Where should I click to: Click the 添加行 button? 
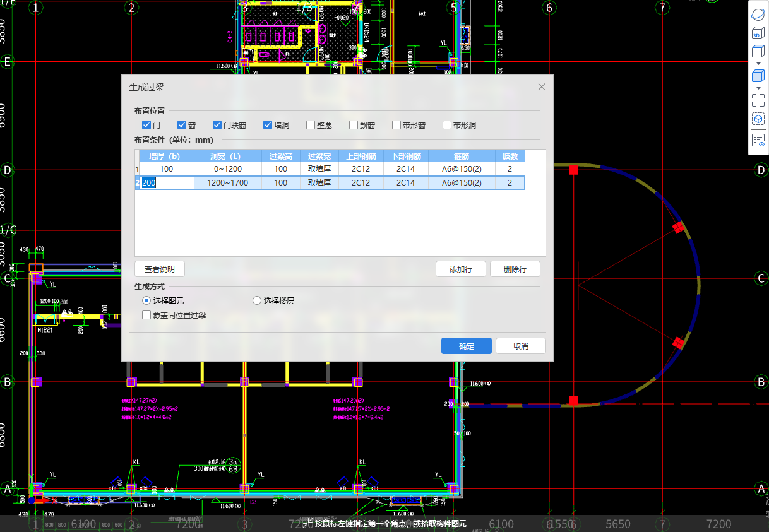coord(460,269)
